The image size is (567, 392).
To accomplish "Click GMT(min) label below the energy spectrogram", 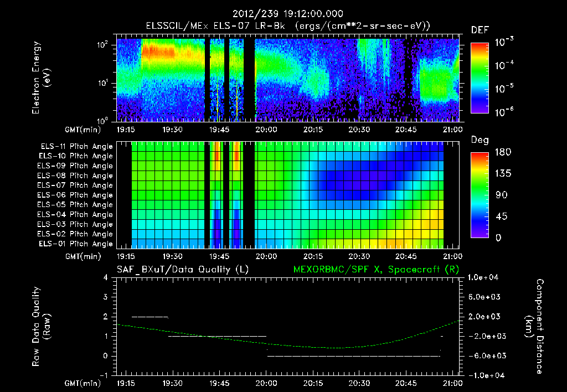I will 83,130.
